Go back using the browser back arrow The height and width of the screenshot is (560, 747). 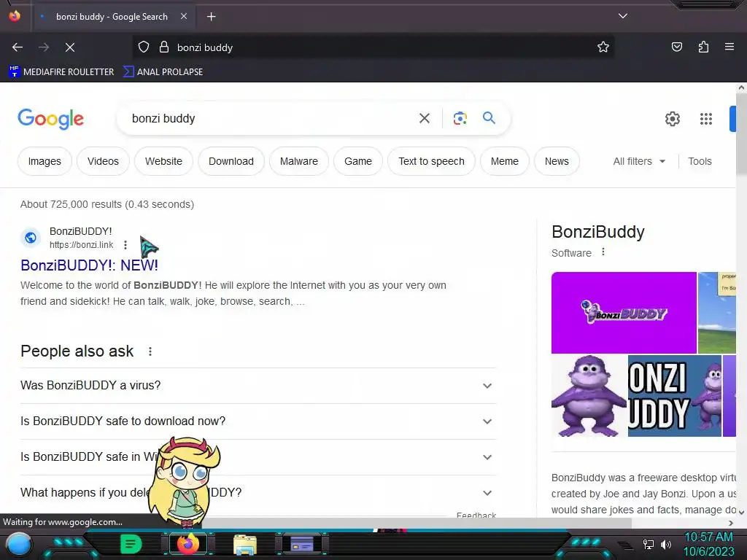click(x=18, y=47)
